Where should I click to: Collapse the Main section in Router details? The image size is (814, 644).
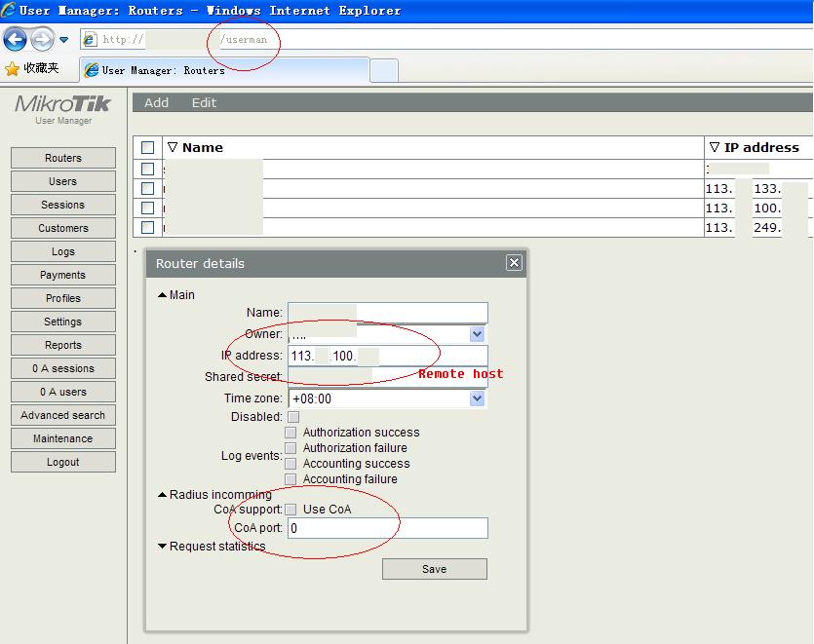pyautogui.click(x=176, y=295)
